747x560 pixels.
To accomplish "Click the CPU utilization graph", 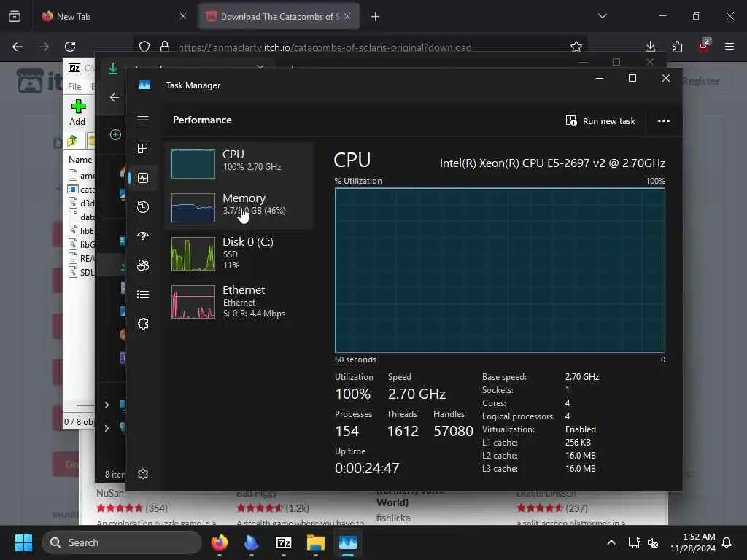I will click(x=500, y=270).
